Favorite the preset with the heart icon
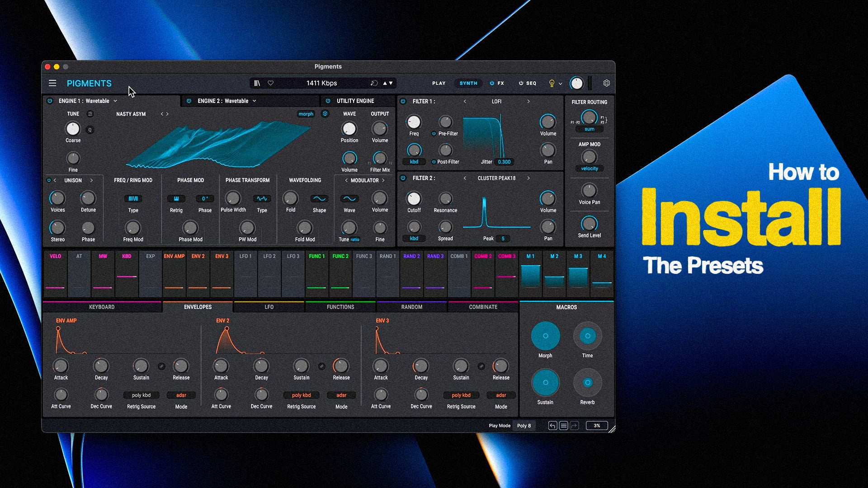Image resolution: width=868 pixels, height=488 pixels. coord(270,83)
